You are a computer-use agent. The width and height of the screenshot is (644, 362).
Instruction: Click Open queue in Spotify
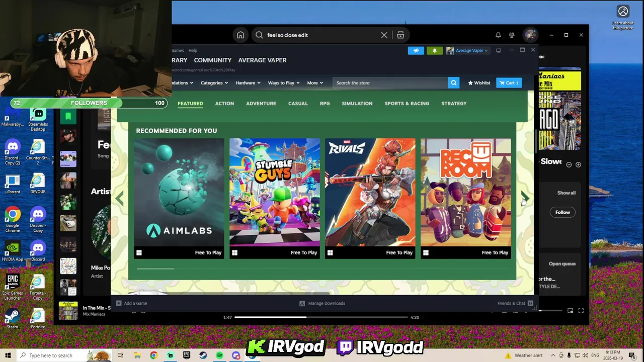[562, 264]
